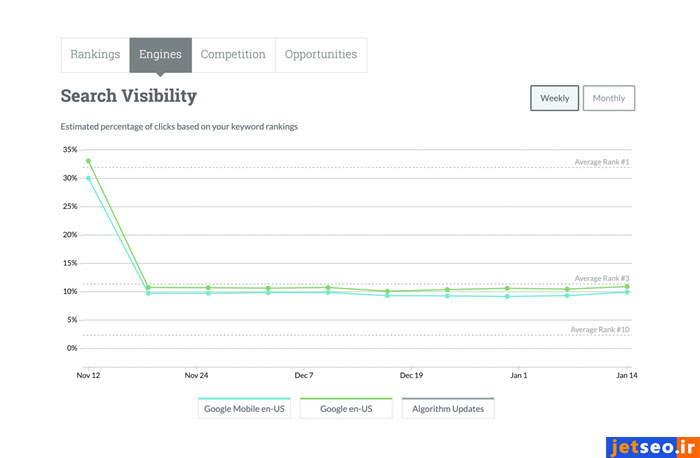Screen dimensions: 700x458
Task: Click teal line's 30% point at Nov 12
Action: point(88,178)
